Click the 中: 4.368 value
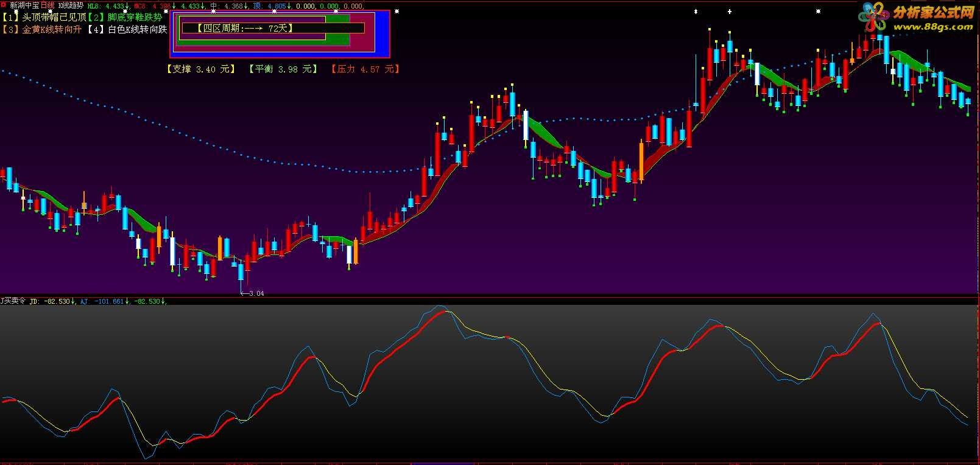980x465 pixels. click(x=229, y=5)
